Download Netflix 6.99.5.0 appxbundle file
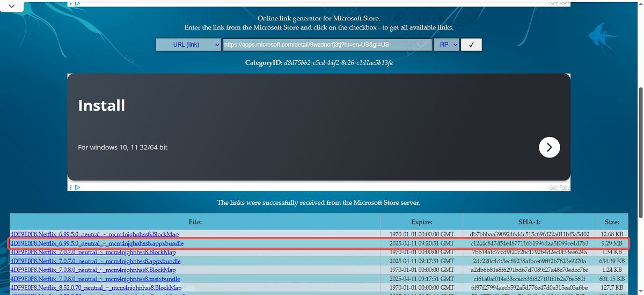Viewport: 644px width, 295px height. tap(97, 243)
